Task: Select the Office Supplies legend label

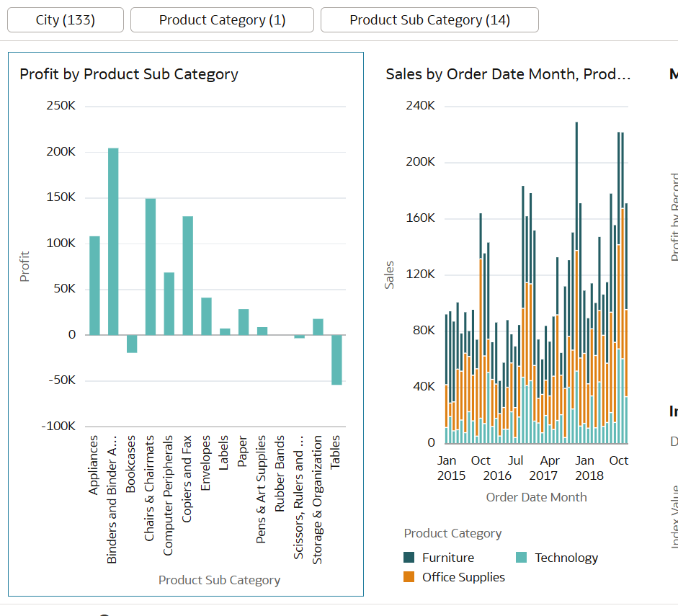Action: (463, 577)
